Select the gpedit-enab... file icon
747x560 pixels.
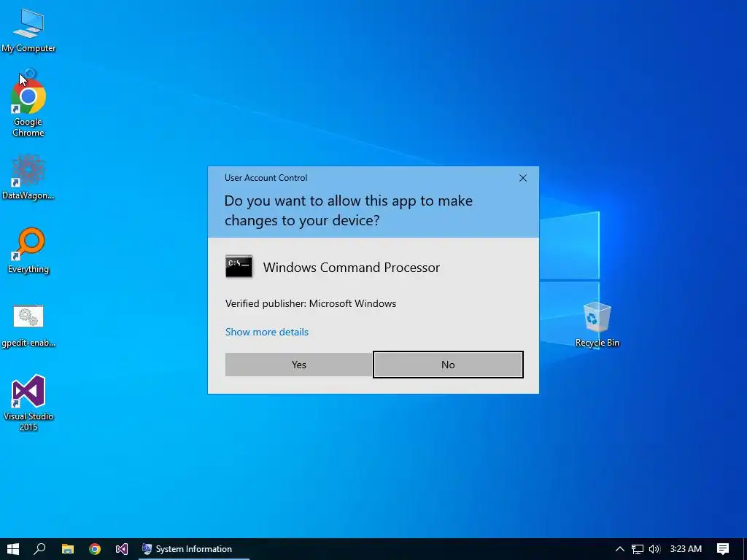28,324
